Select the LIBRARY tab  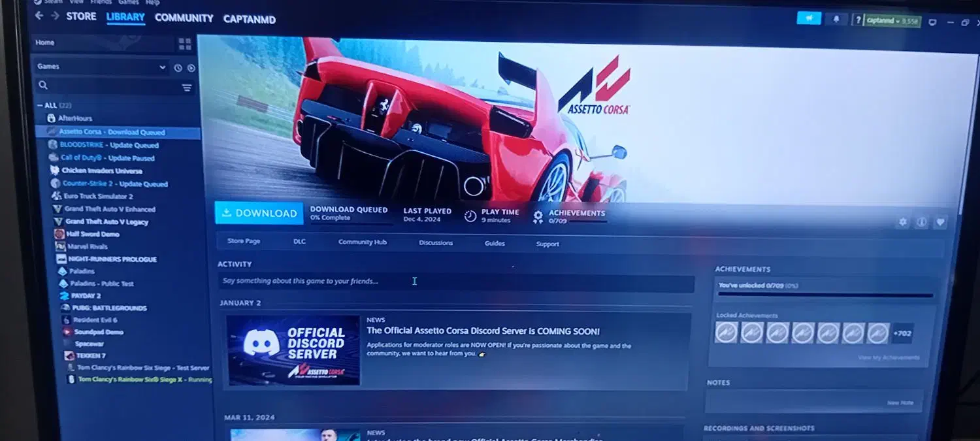(125, 17)
